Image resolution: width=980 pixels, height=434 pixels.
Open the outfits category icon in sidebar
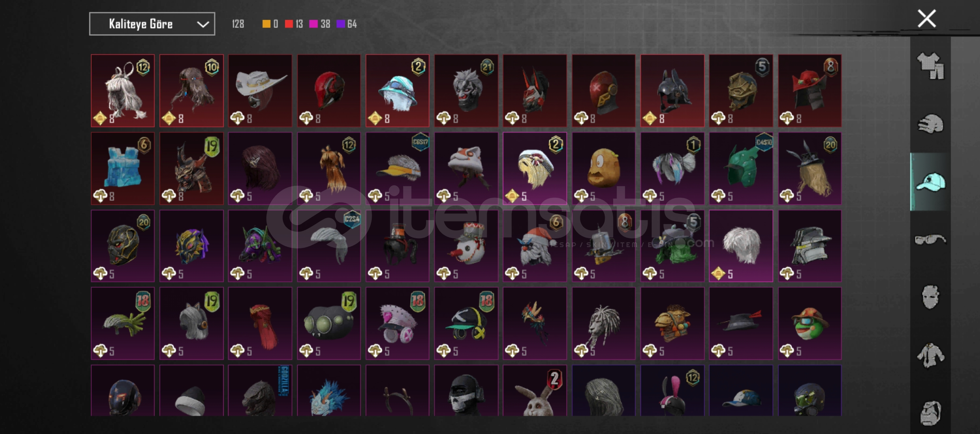point(931,66)
